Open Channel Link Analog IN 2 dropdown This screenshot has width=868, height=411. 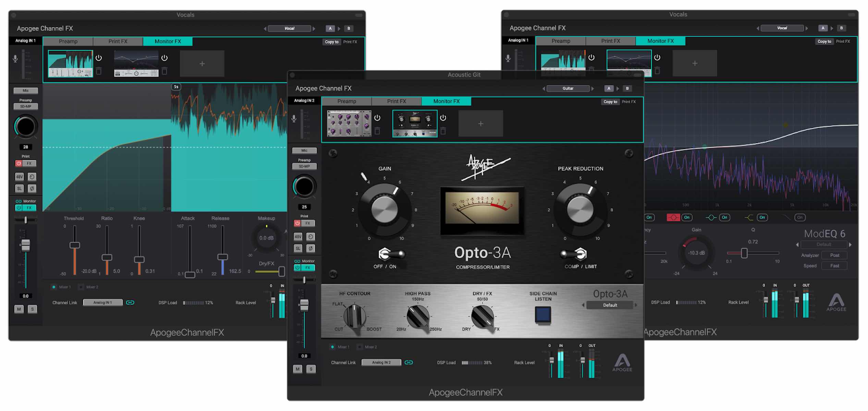(381, 362)
